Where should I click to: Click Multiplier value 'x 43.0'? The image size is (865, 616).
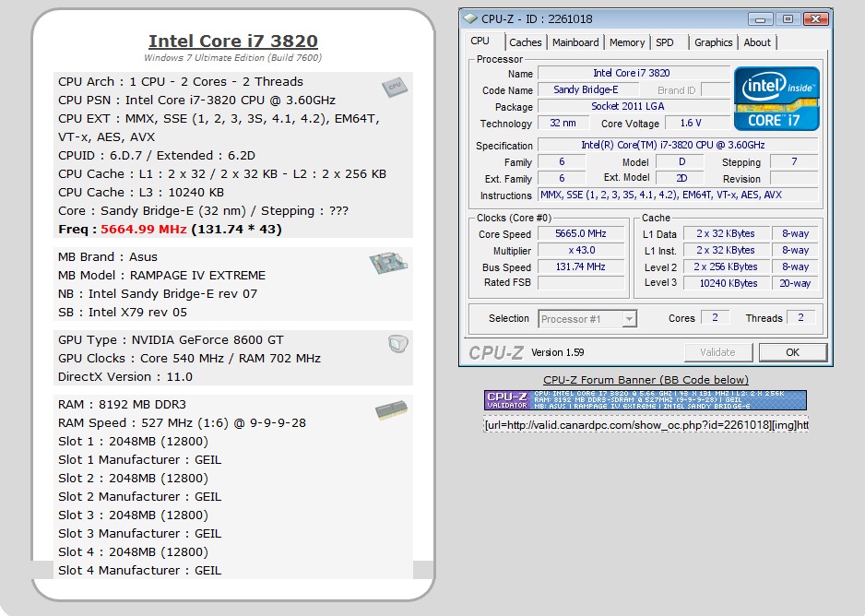[x=581, y=250]
